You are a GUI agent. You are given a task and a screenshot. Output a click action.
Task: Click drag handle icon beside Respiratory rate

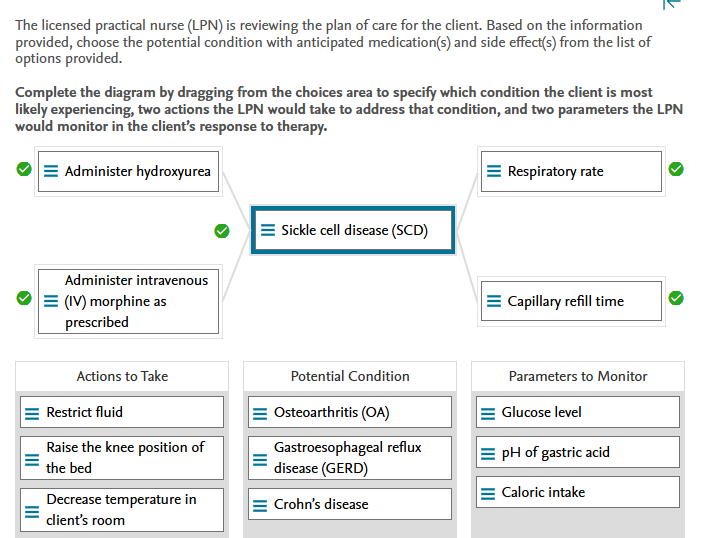point(494,172)
